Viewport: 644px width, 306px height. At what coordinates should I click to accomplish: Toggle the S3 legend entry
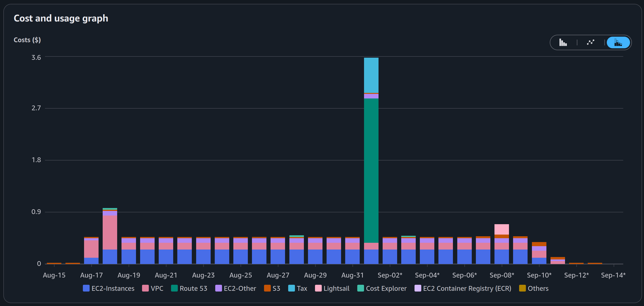pyautogui.click(x=272, y=288)
